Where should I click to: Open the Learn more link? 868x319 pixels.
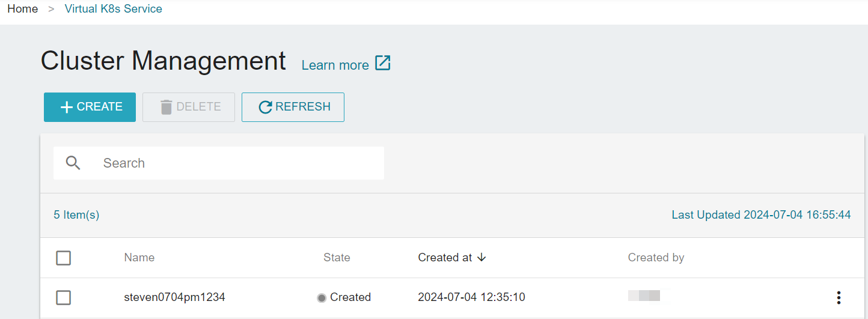[335, 65]
